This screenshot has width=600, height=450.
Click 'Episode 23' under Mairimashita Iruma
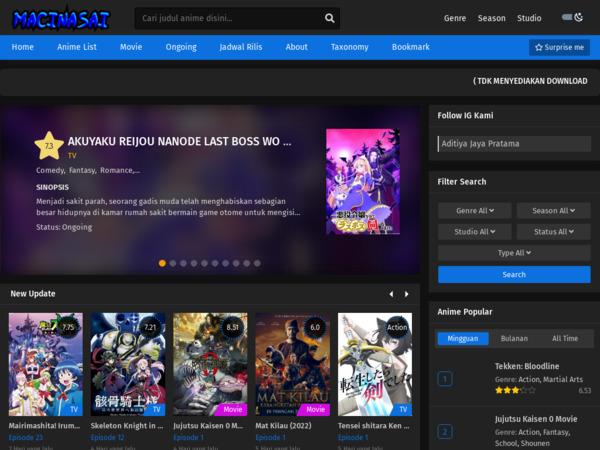click(26, 437)
